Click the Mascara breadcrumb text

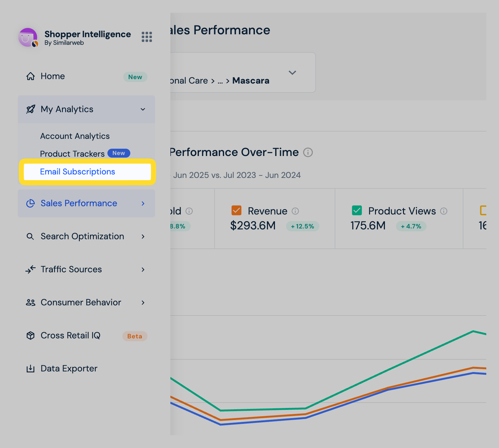pos(251,81)
